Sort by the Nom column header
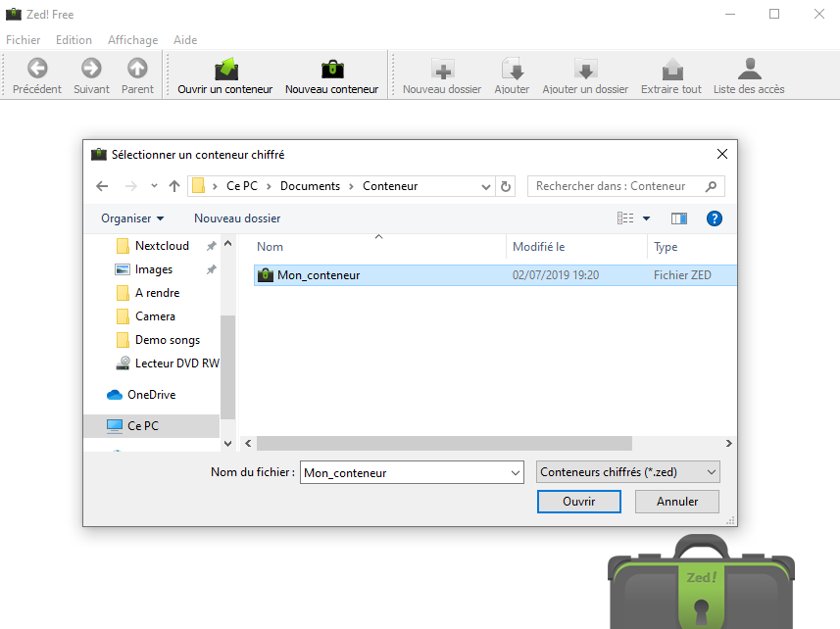 [x=377, y=247]
